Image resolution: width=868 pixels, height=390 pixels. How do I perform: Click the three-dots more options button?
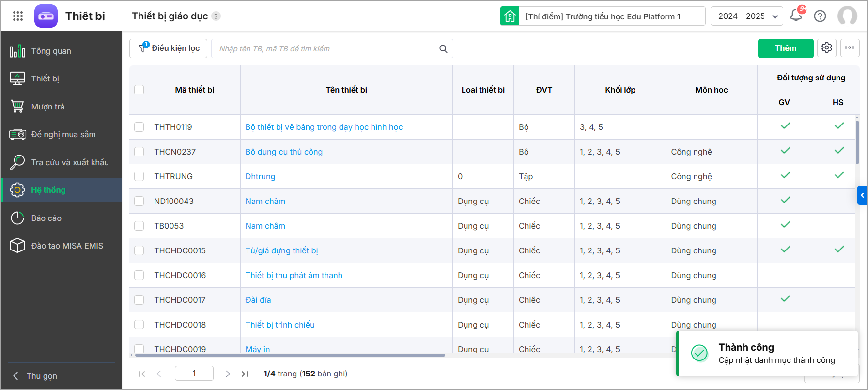850,48
